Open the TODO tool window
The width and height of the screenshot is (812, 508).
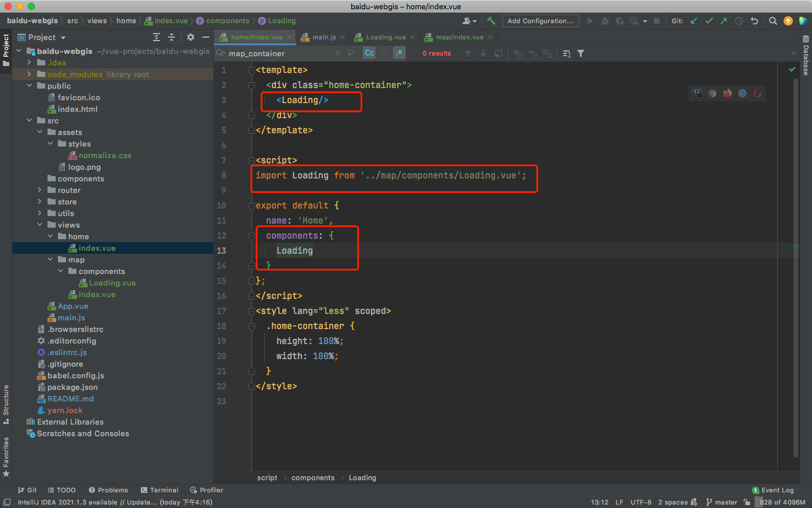click(x=62, y=490)
